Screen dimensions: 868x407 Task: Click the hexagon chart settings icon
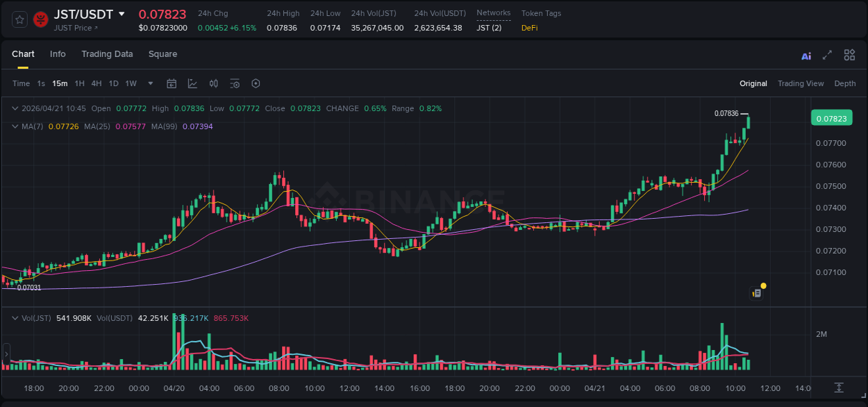[x=256, y=83]
